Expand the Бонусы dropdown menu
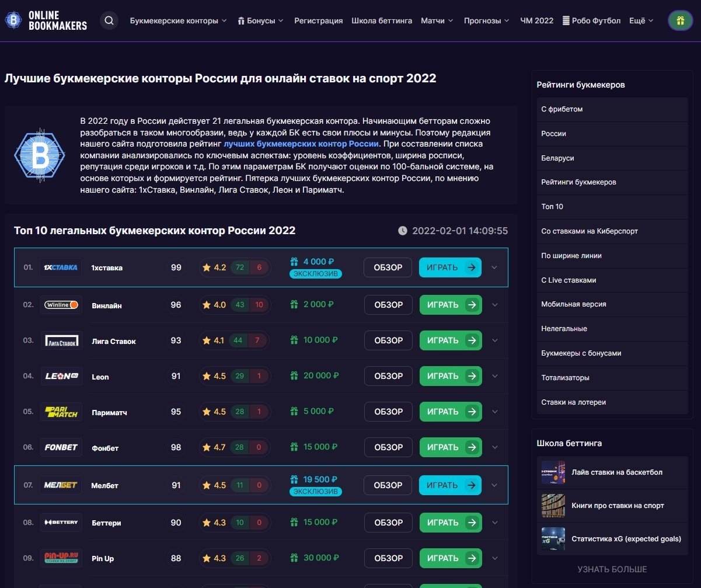 tap(260, 20)
